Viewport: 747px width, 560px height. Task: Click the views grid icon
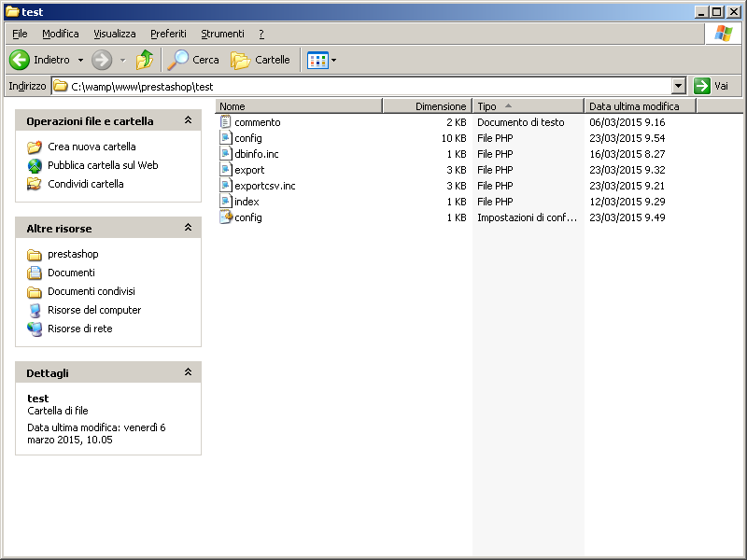click(317, 60)
